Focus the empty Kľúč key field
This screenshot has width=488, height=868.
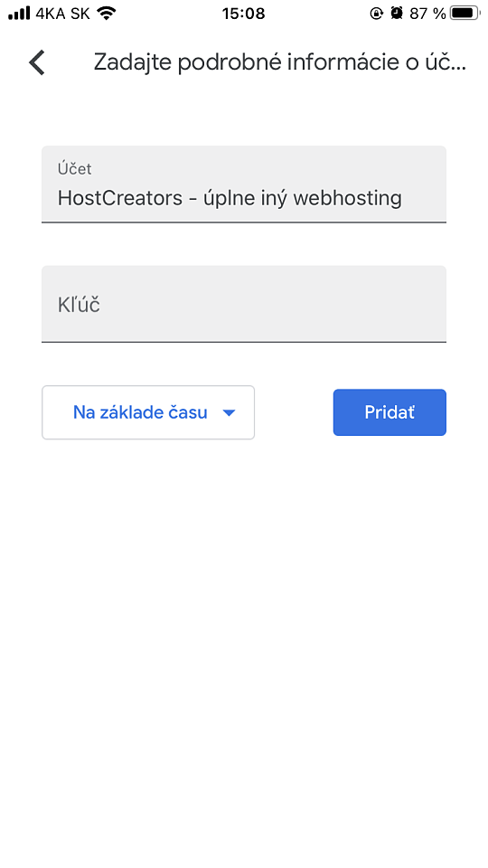pyautogui.click(x=244, y=304)
